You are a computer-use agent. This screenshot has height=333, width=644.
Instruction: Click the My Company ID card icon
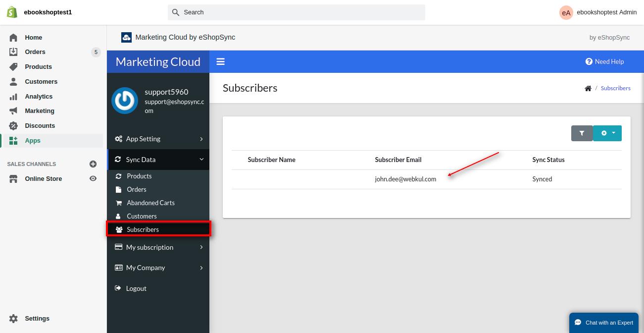(x=118, y=268)
